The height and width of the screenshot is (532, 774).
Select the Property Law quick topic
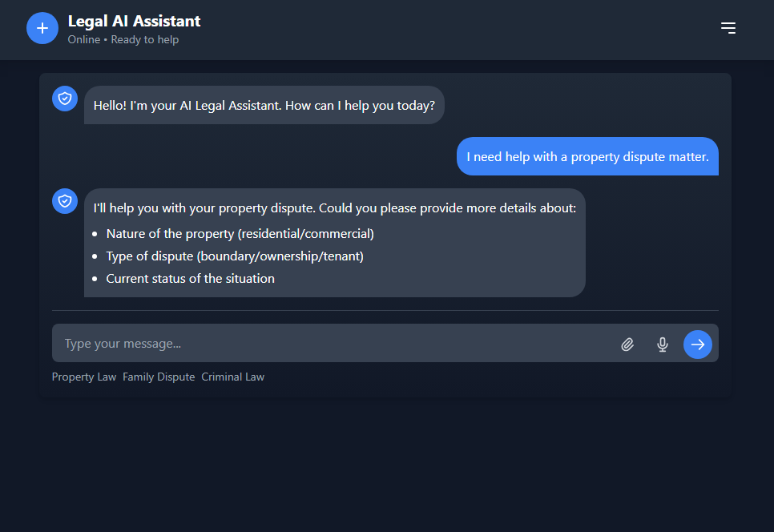84,377
